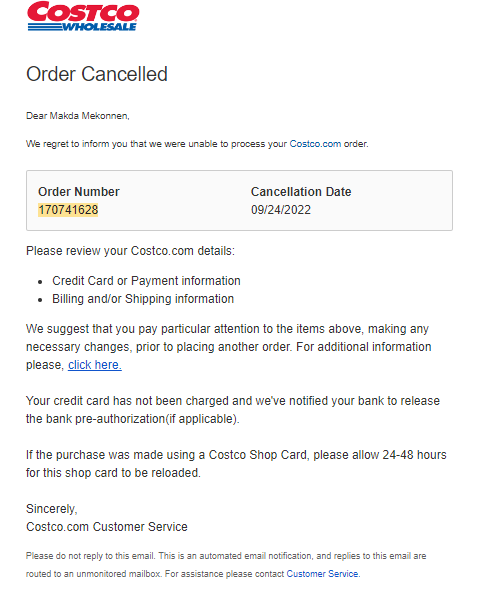The width and height of the screenshot is (484, 609).
Task: Click the "We regret to inform you" sentence
Action: click(197, 144)
